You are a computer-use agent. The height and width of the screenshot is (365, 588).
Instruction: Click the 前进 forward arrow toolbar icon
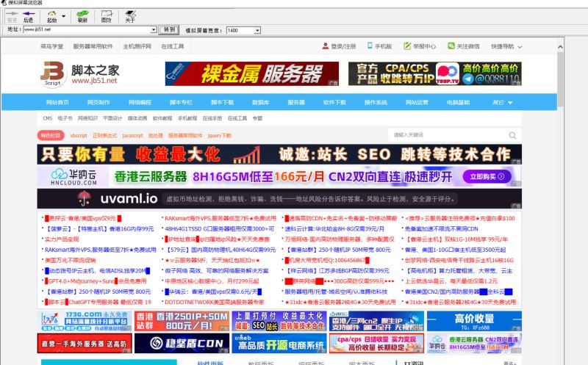(x=12, y=14)
